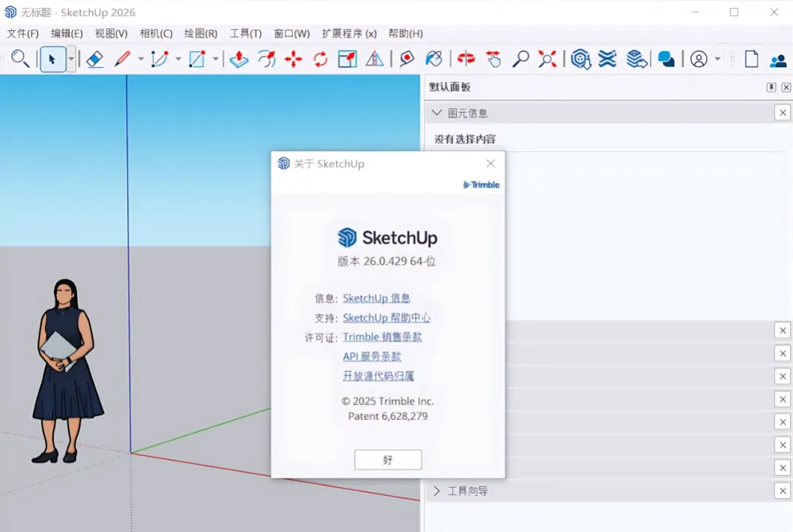Open the 开放源代码归属 link
The height and width of the screenshot is (532, 793).
coord(378,376)
